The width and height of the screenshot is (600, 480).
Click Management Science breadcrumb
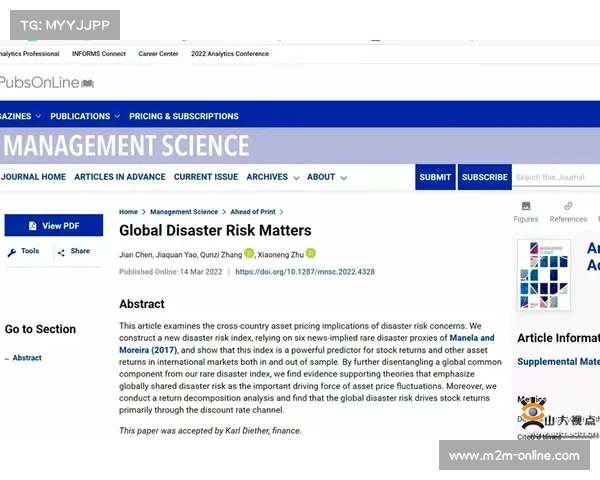184,212
